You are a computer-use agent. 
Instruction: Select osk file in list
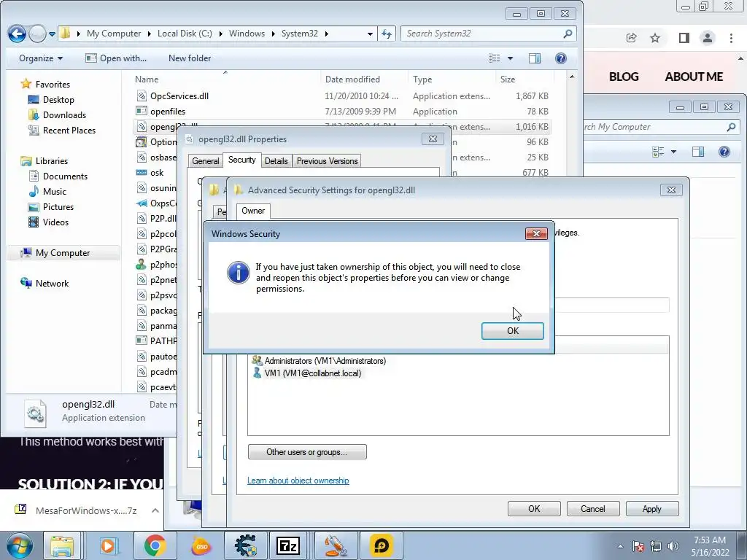point(157,173)
